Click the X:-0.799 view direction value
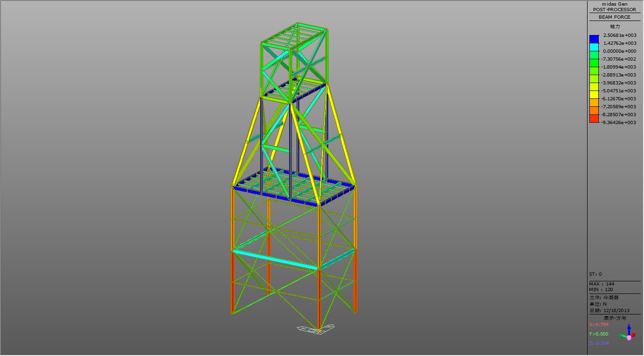The height and width of the screenshot is (356, 644). pyautogui.click(x=599, y=325)
